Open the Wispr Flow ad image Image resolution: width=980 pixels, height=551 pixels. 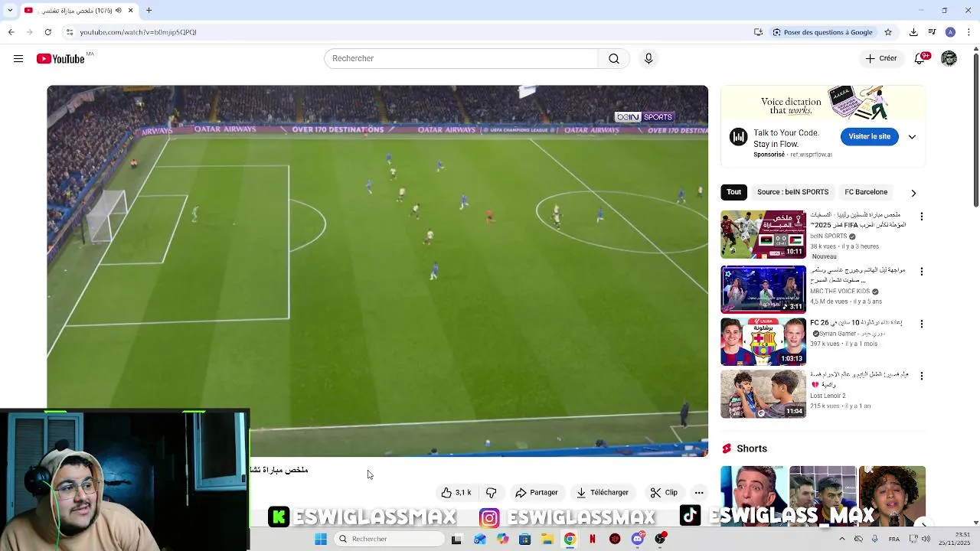[823, 103]
